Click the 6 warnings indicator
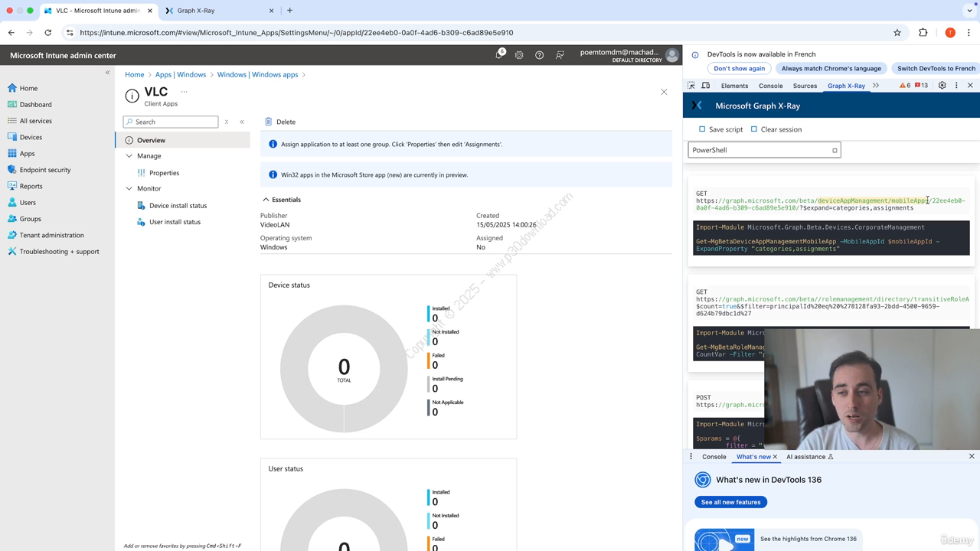This screenshot has height=551, width=980. (905, 86)
